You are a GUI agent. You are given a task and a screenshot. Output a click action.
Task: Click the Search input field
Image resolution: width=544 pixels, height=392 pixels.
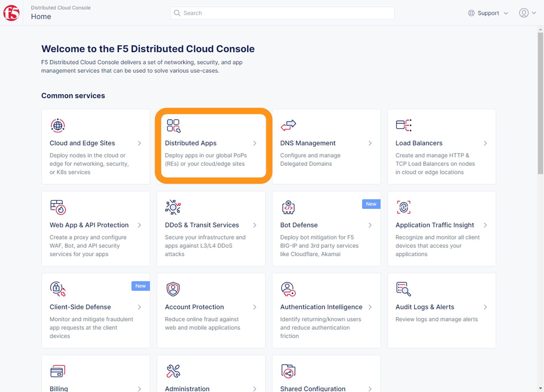pyautogui.click(x=282, y=13)
